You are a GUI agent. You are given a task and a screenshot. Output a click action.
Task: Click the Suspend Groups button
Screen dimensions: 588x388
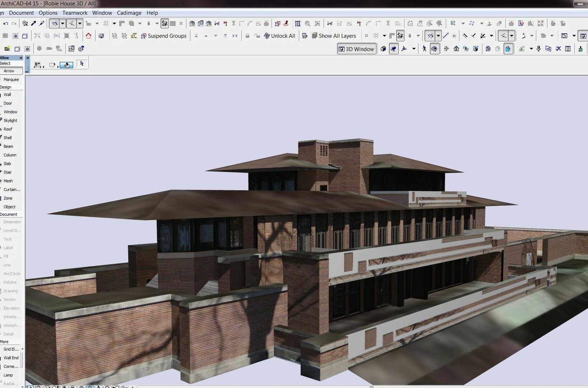tap(164, 36)
